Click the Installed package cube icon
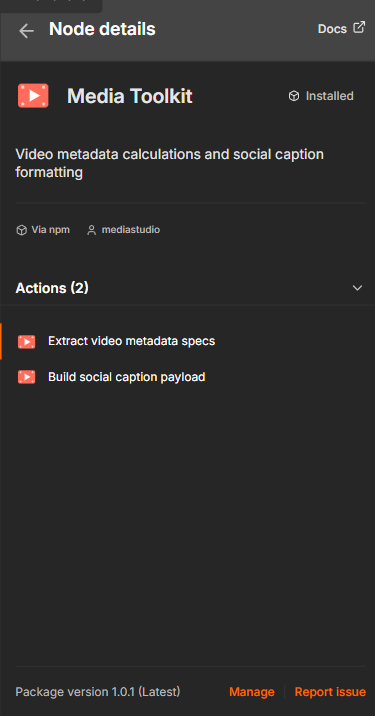375x716 pixels. (294, 96)
